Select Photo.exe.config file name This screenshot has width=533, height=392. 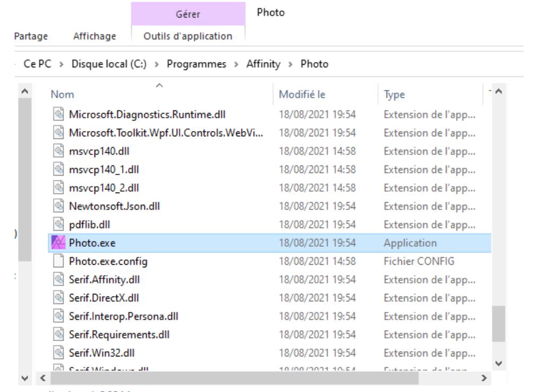(108, 261)
